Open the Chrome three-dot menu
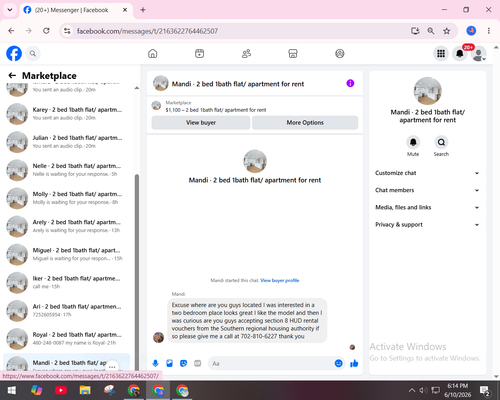This screenshot has height=400, width=500. pos(489,31)
